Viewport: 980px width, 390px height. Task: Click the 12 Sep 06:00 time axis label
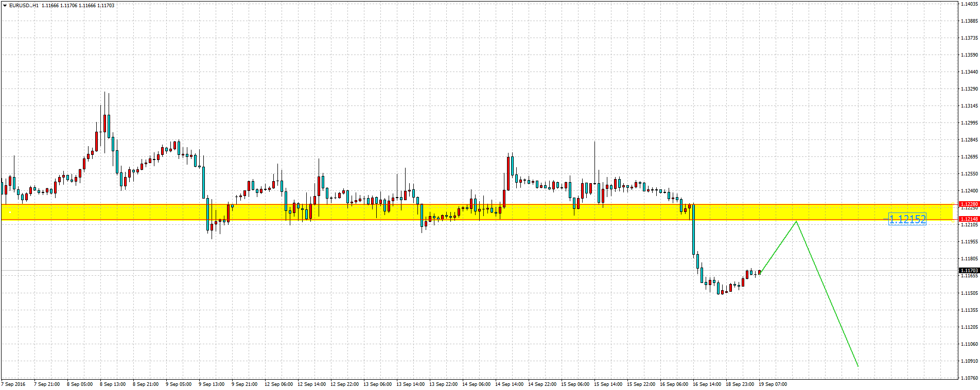[x=278, y=384]
